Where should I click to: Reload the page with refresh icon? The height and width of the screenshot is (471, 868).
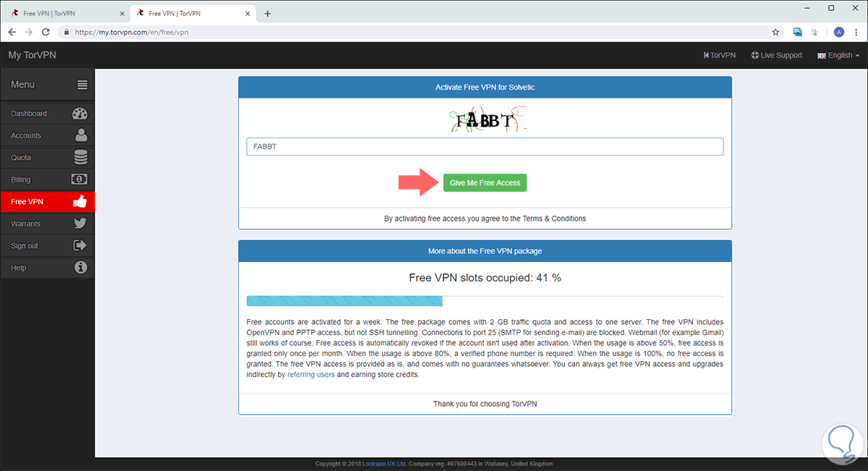click(x=46, y=32)
